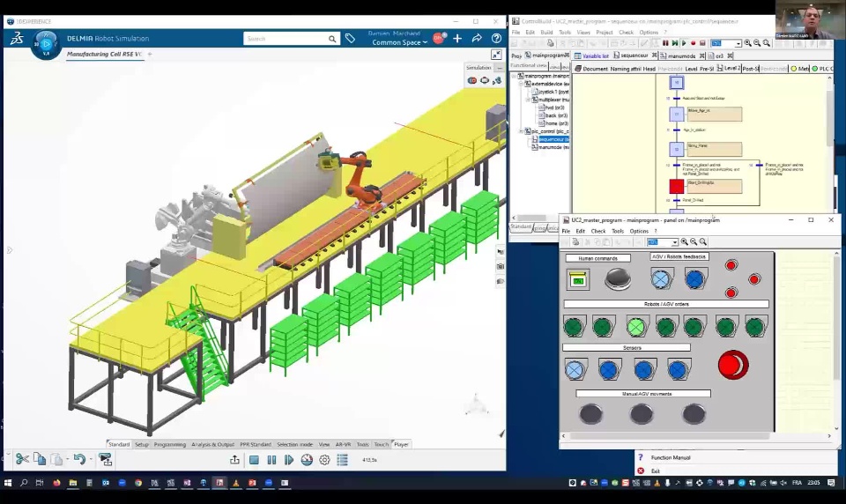Image resolution: width=846 pixels, height=504 pixels.
Task: Click the plus Add icon in DELMIA top bar
Action: tap(457, 38)
